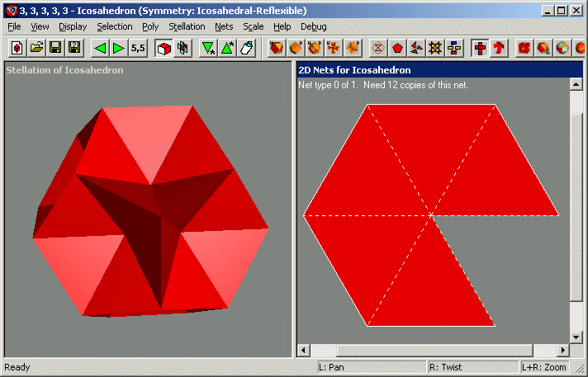Viewport: 588px width, 377px height.
Task: Click the diamond hourglass diagram icon
Action: tap(378, 48)
